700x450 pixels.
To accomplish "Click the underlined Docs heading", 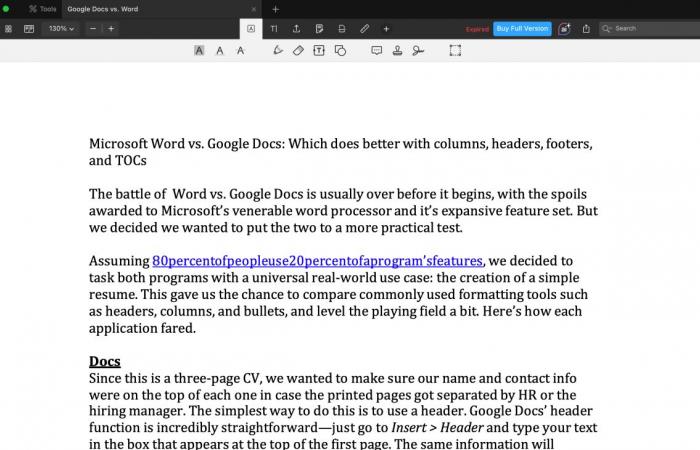I will pos(104,361).
